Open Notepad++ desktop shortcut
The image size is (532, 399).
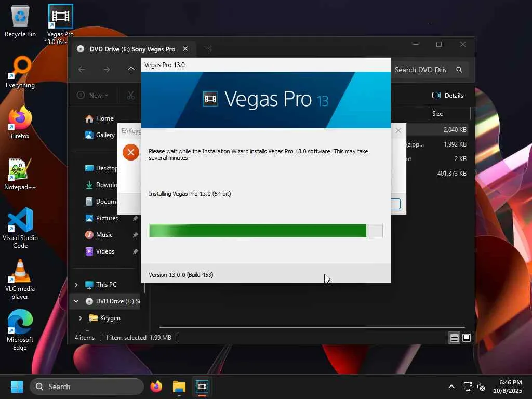(x=20, y=174)
